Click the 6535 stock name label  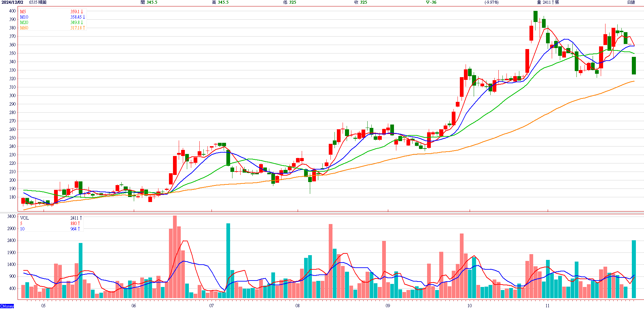pyautogui.click(x=38, y=2)
